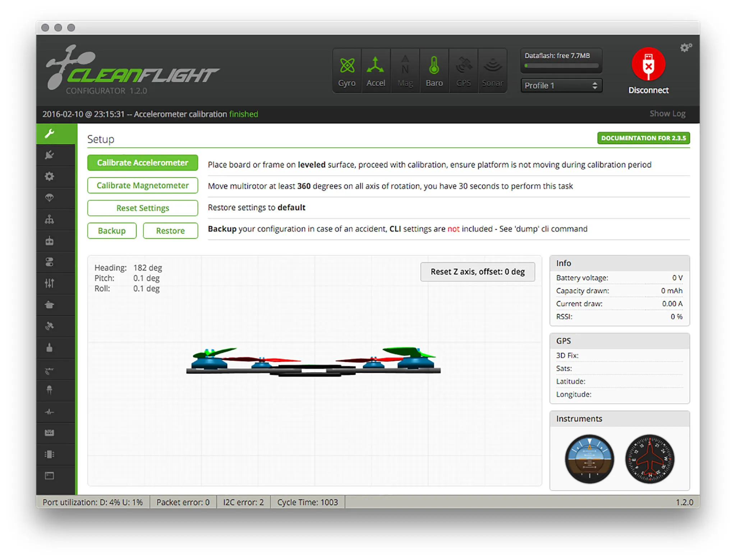
Task: Click the Reset Z axis offset button
Action: coord(477,272)
